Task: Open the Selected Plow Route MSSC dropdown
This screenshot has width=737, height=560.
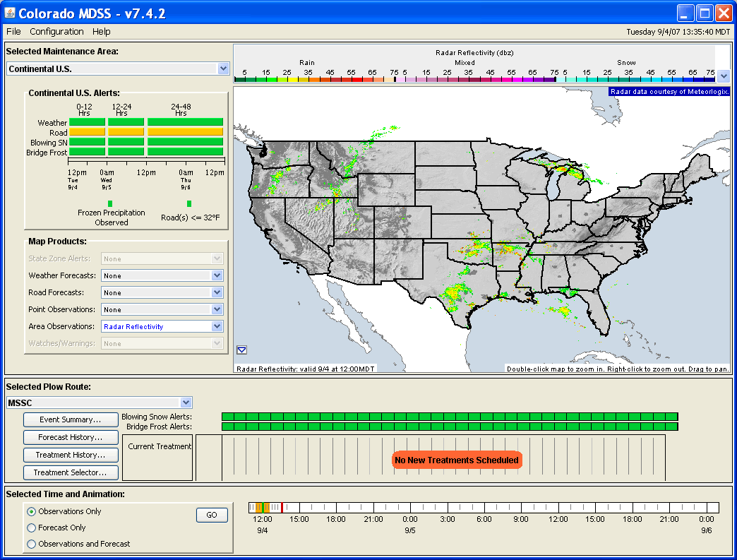Action: click(186, 403)
